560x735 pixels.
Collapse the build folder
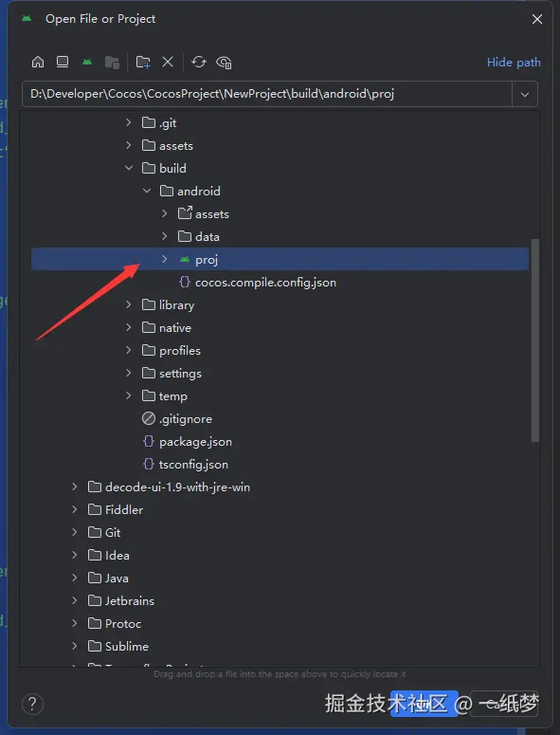tap(129, 168)
